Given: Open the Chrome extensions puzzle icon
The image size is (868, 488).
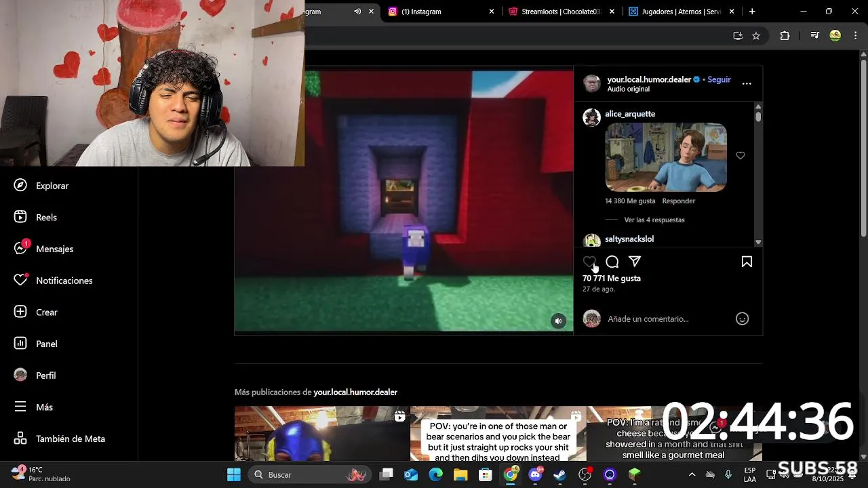Looking at the screenshot, I should 785,36.
